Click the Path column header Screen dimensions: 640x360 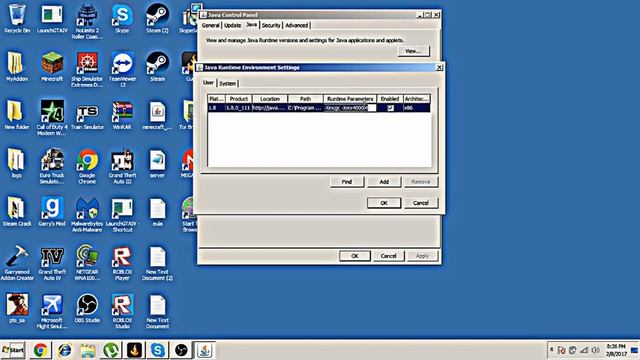tap(305, 99)
